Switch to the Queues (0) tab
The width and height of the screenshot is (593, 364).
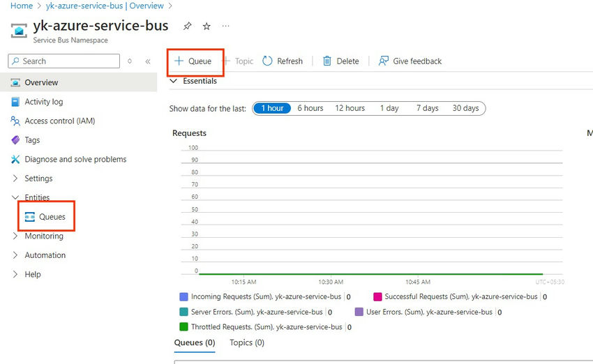(195, 342)
